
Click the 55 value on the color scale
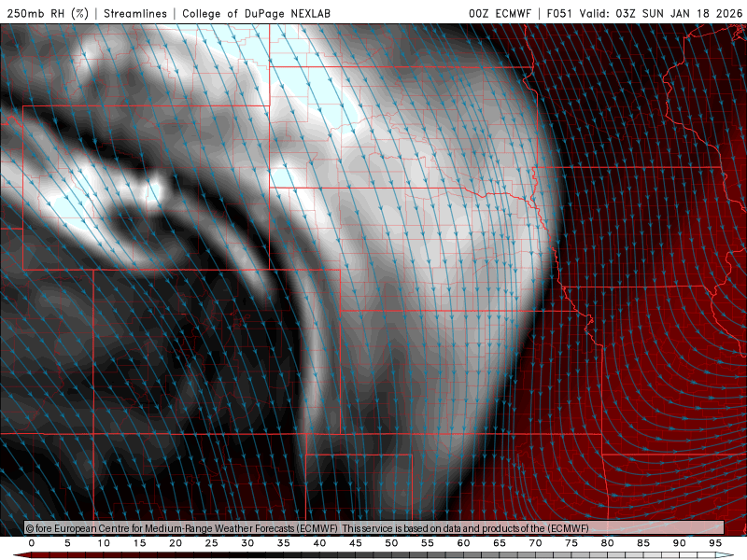[x=428, y=543]
